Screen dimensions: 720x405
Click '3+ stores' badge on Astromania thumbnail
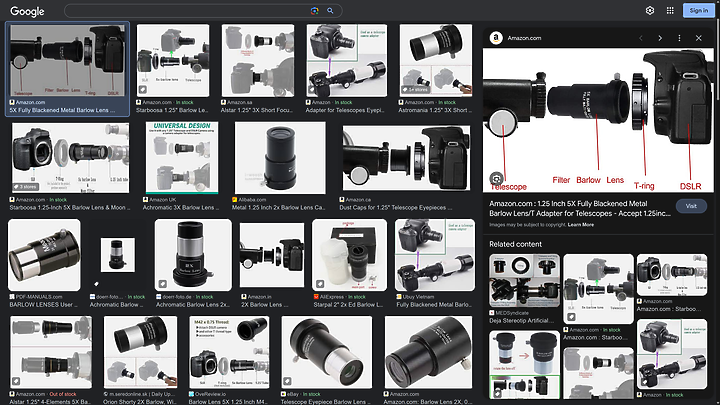[415, 90]
